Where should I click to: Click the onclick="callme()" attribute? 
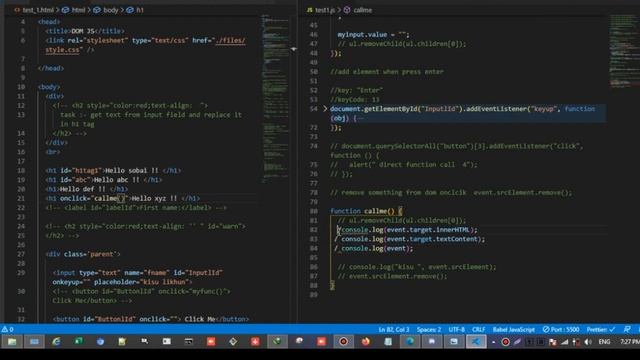95,198
